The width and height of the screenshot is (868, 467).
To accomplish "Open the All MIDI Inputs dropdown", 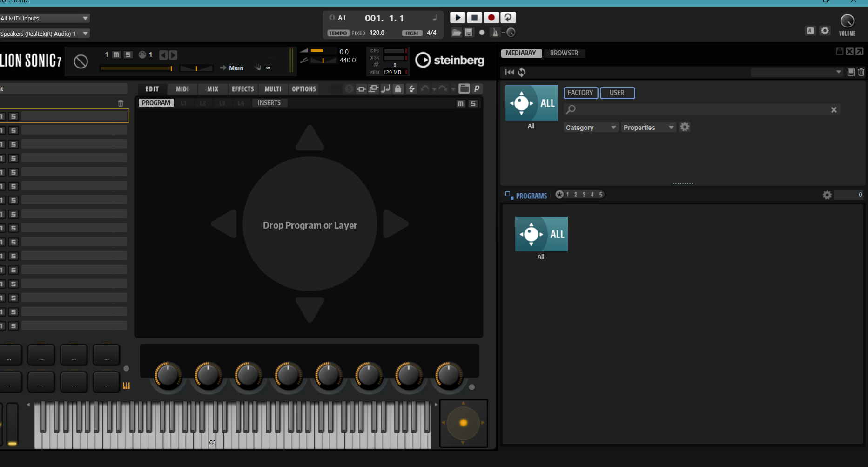I will 44,18.
